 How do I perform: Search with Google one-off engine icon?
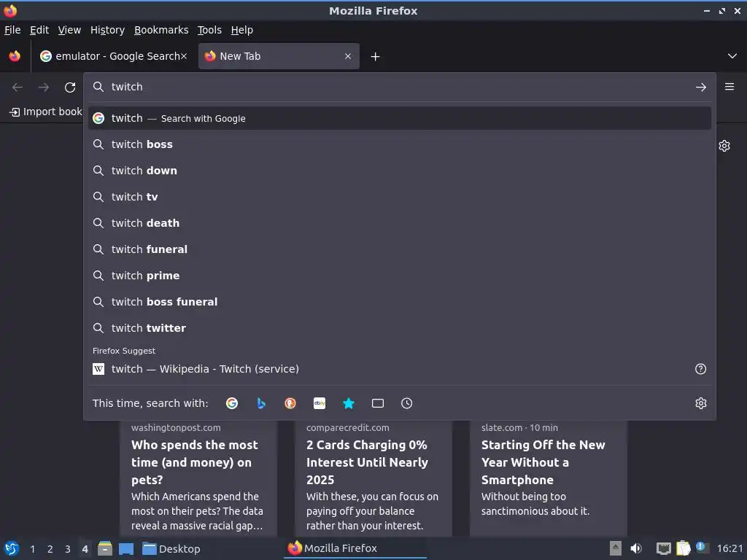tap(232, 403)
